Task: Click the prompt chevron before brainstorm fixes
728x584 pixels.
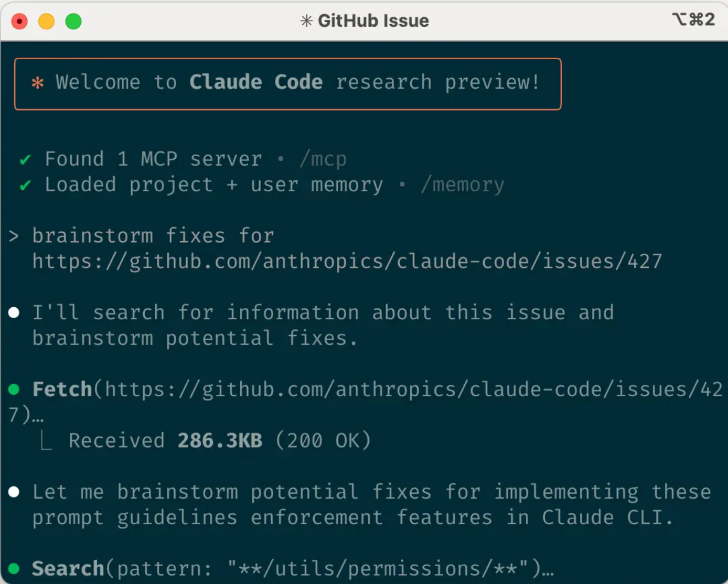Action: [14, 236]
